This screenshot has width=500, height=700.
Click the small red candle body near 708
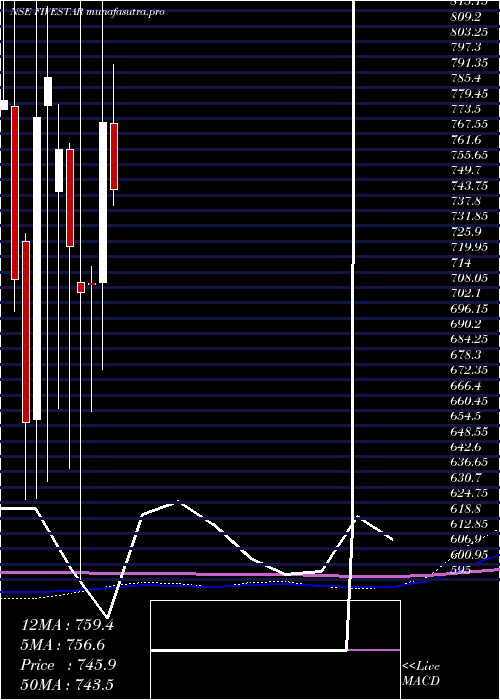pyautogui.click(x=81, y=287)
